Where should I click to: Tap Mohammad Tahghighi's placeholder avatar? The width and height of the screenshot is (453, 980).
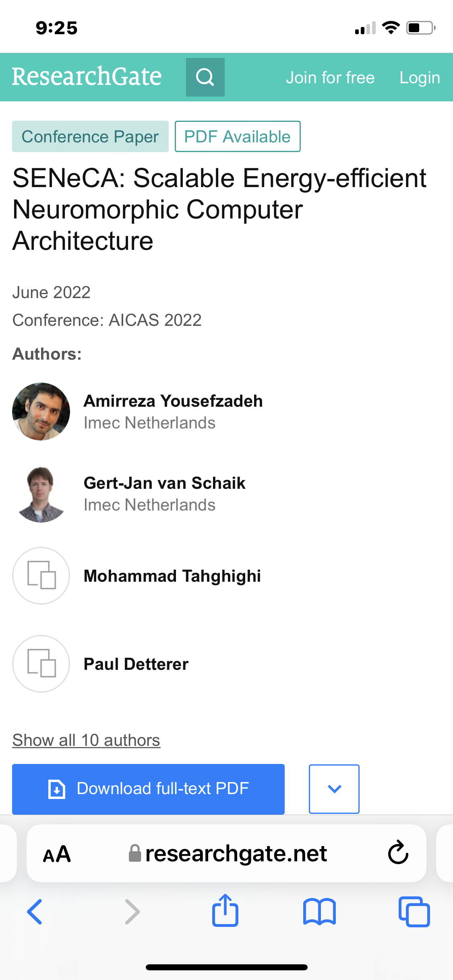[41, 575]
